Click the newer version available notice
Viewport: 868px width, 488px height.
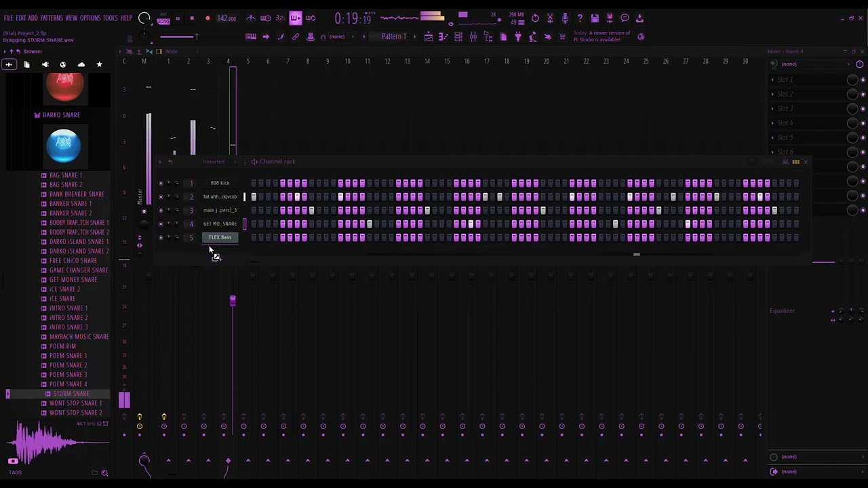(x=601, y=36)
